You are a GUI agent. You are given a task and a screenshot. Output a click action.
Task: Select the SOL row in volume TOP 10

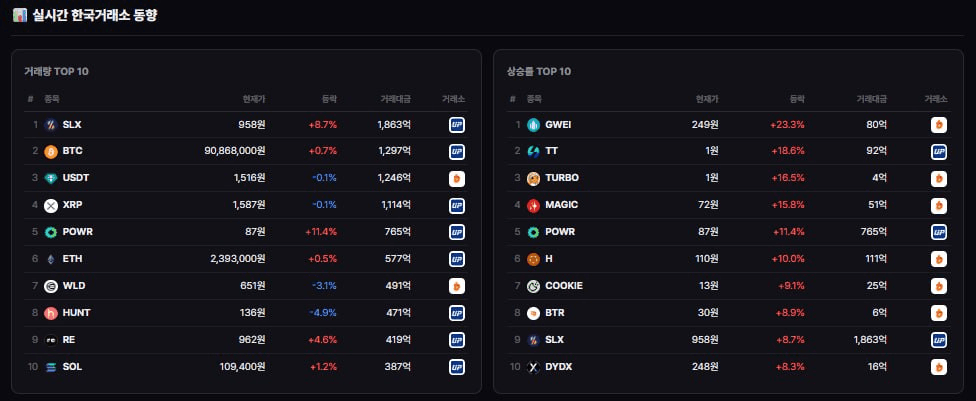(246, 367)
